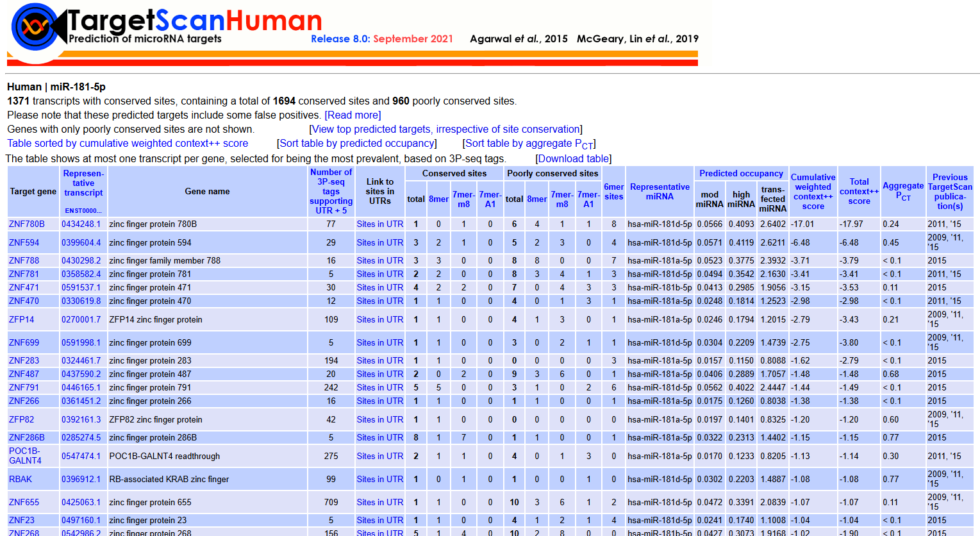
Task: Select the ZFP14 gene link
Action: [x=22, y=320]
